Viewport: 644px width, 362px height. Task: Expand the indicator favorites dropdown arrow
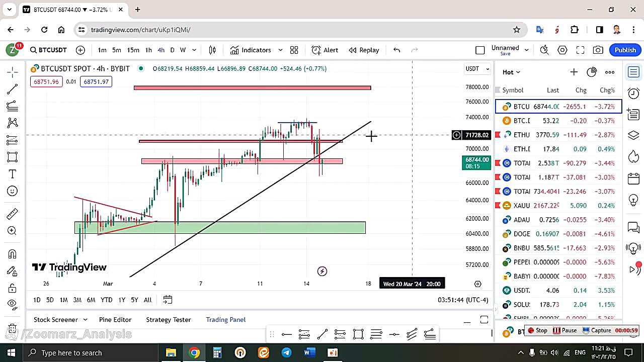280,50
